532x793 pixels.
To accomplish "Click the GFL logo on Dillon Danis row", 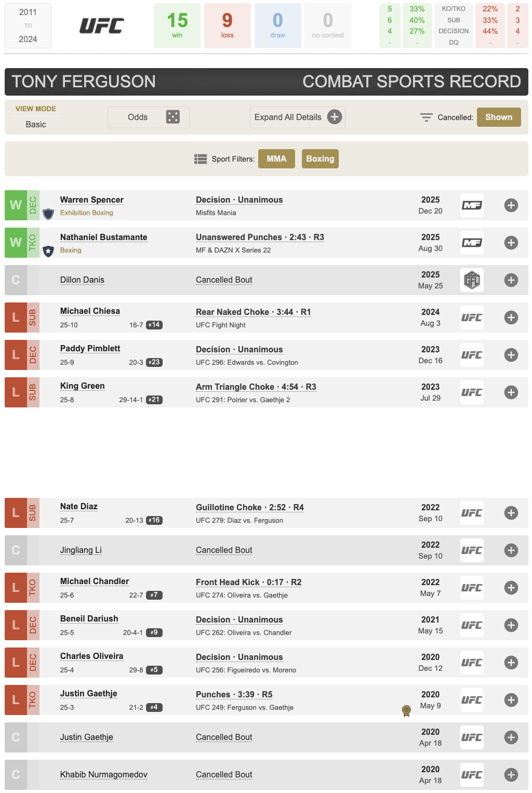I will point(472,280).
